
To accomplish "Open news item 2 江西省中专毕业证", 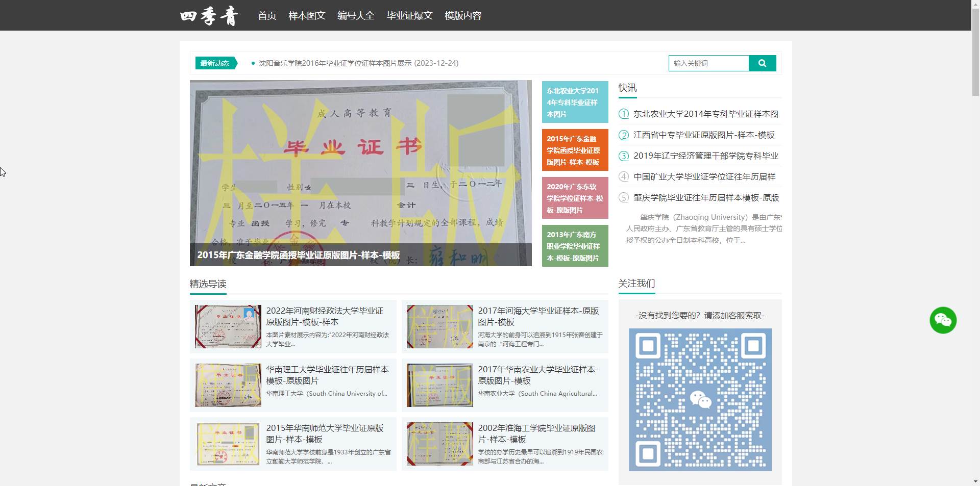I will 704,135.
